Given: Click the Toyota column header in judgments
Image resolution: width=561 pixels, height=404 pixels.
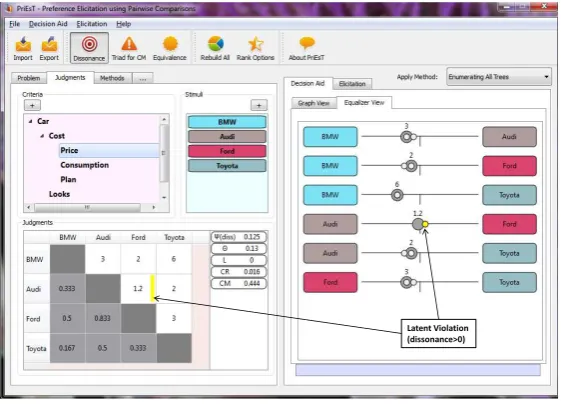Looking at the screenshot, I should pos(174,238).
